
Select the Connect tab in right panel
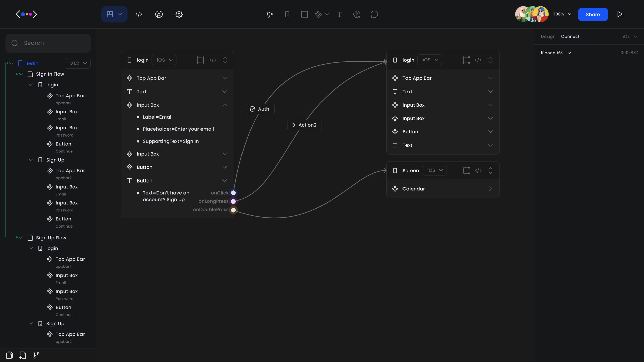pyautogui.click(x=570, y=36)
